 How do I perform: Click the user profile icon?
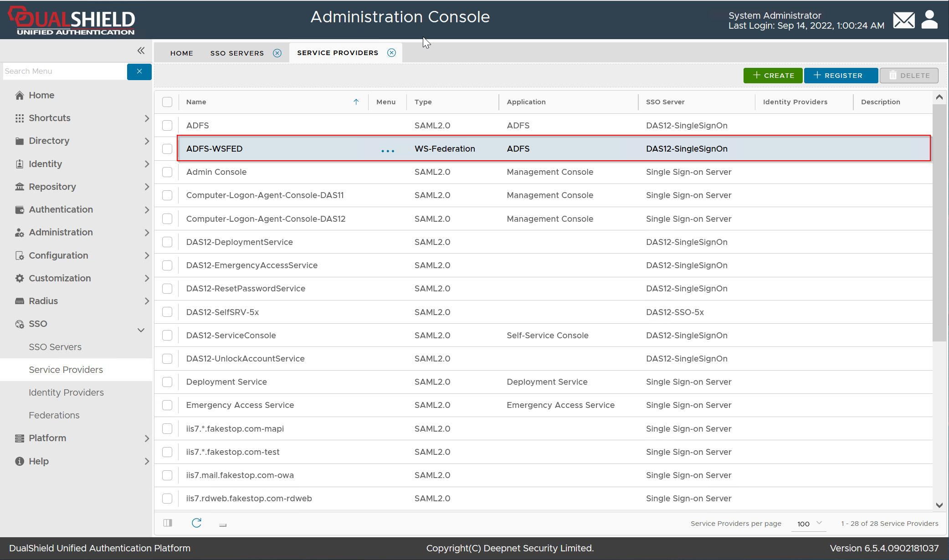(929, 20)
